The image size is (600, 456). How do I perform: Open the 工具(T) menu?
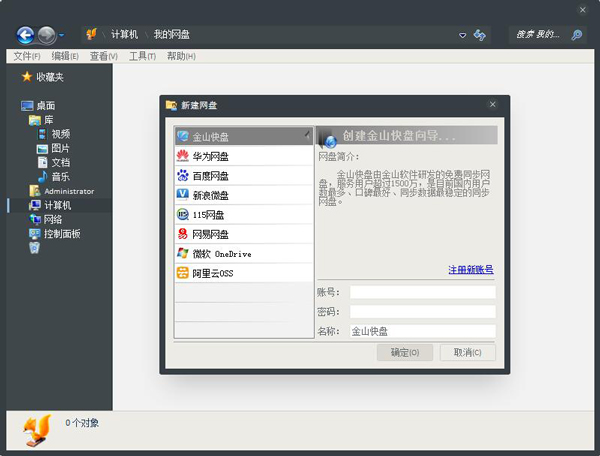[x=142, y=56]
